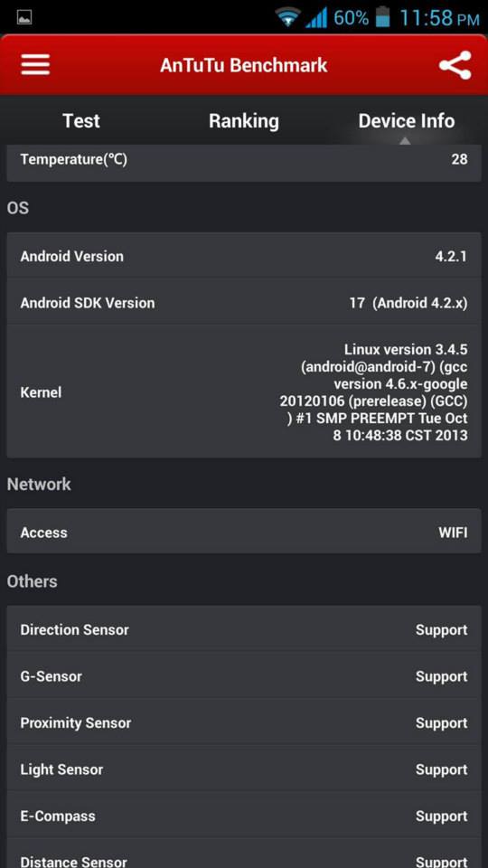Tap the picture notification icon

[24, 18]
